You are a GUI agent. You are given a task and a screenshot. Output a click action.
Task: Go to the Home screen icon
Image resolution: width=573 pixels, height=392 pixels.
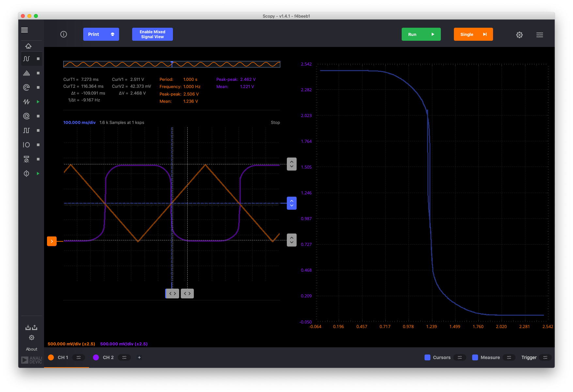point(28,46)
